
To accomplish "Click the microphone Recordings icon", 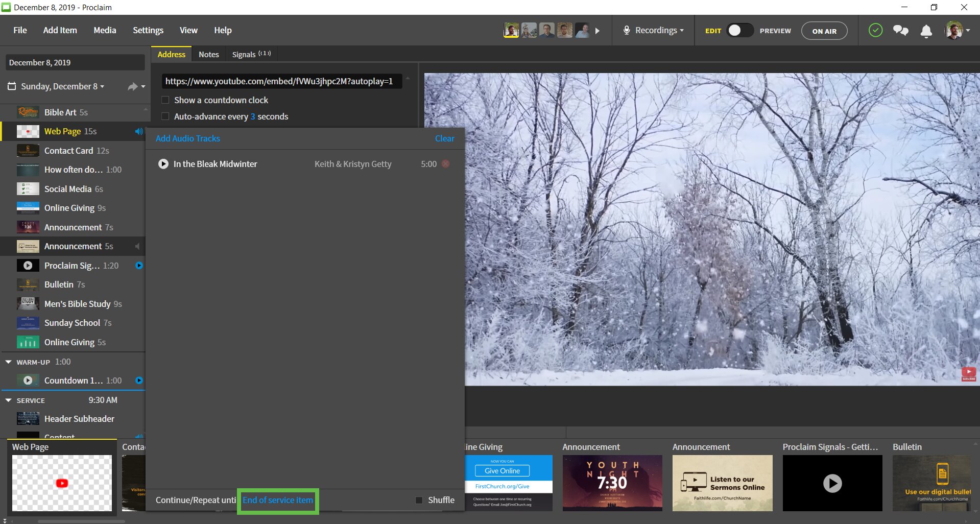I will (626, 30).
